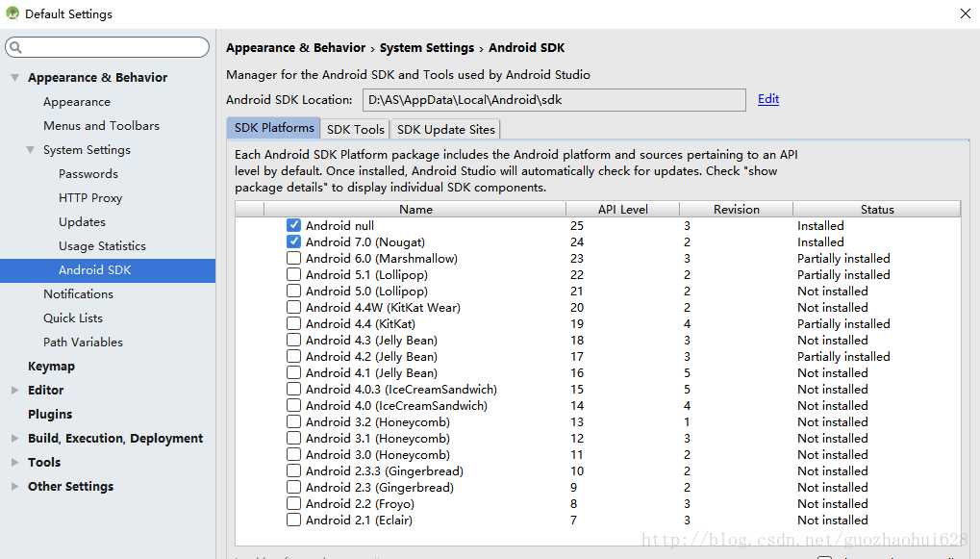Sort table by Status column header

tap(877, 210)
